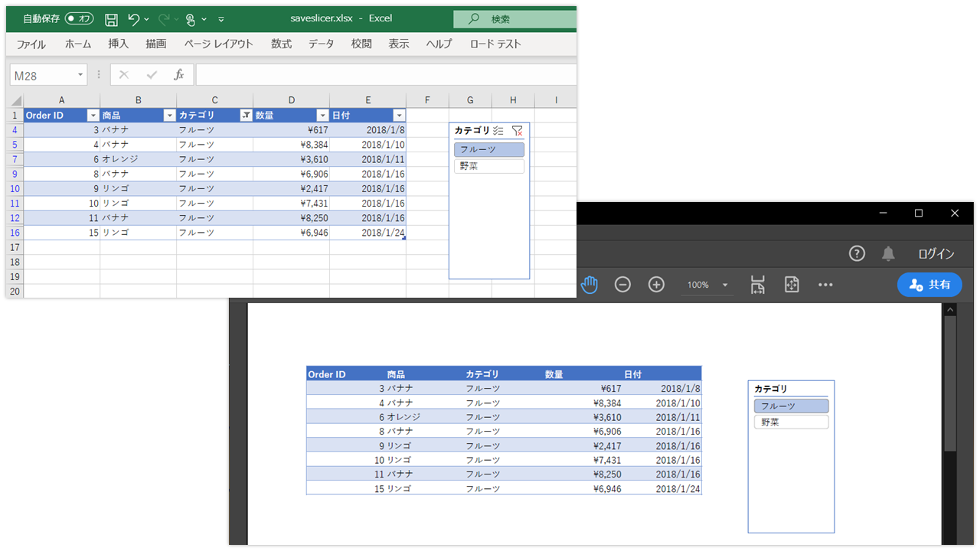The image size is (980, 551).
Task: Click ログイン in the PDF viewer
Action: (x=936, y=254)
